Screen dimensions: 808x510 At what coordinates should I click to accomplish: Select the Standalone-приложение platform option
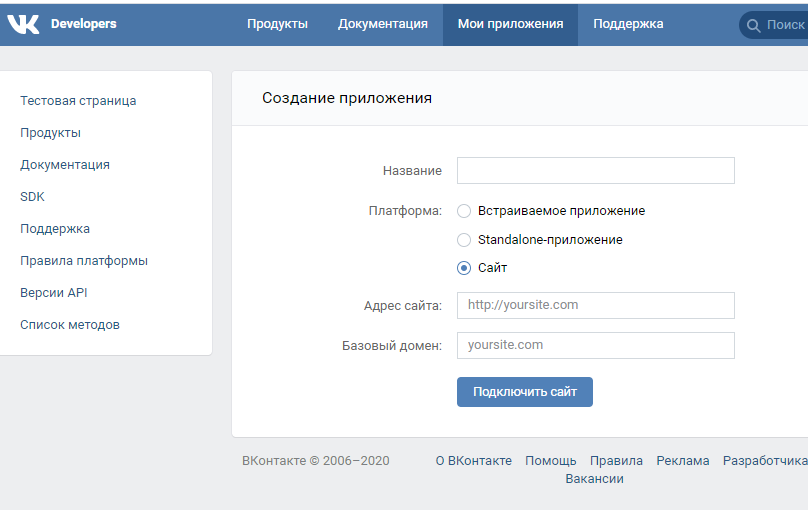point(464,240)
